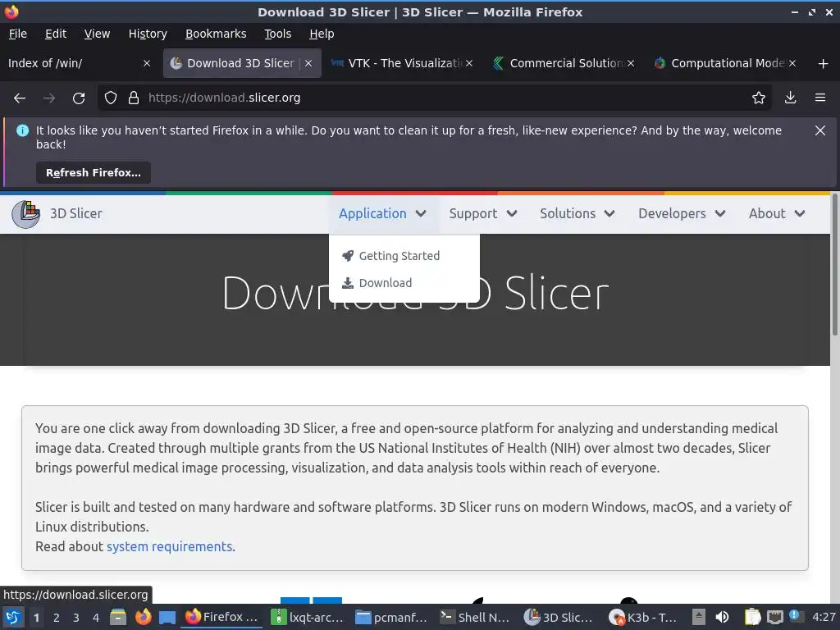Viewport: 840px width, 630px height.
Task: Click the URL address bar field
Action: coord(434,98)
